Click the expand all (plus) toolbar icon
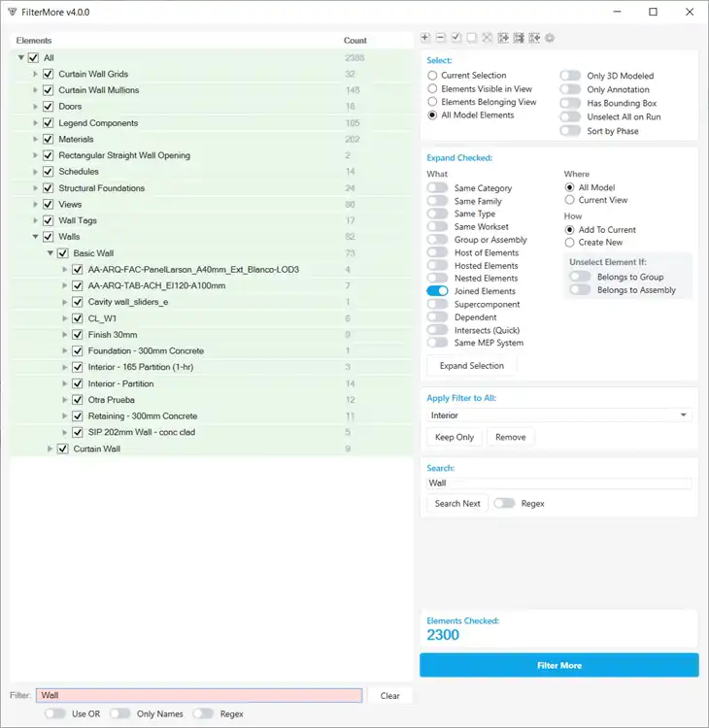This screenshot has height=728, width=709. pos(425,38)
